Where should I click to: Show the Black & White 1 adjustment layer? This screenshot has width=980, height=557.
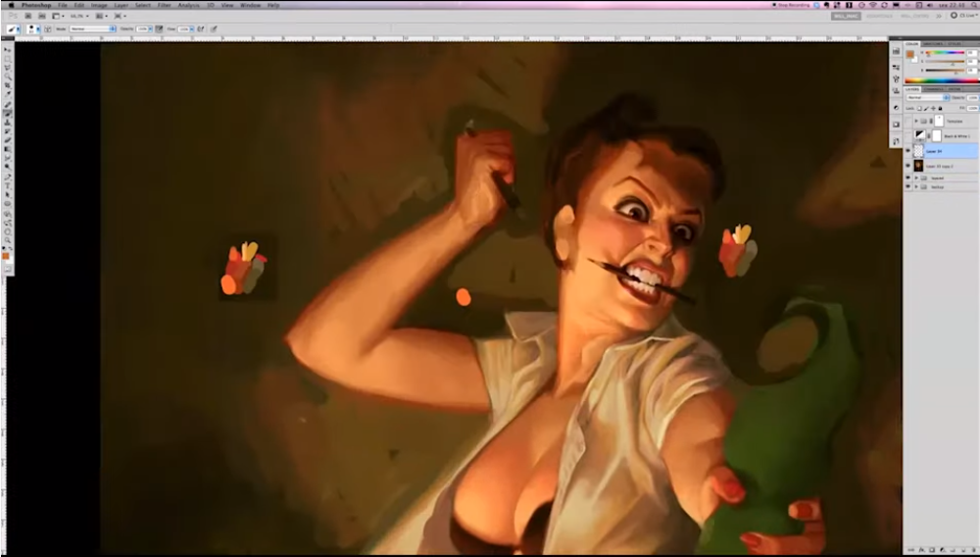coord(908,135)
